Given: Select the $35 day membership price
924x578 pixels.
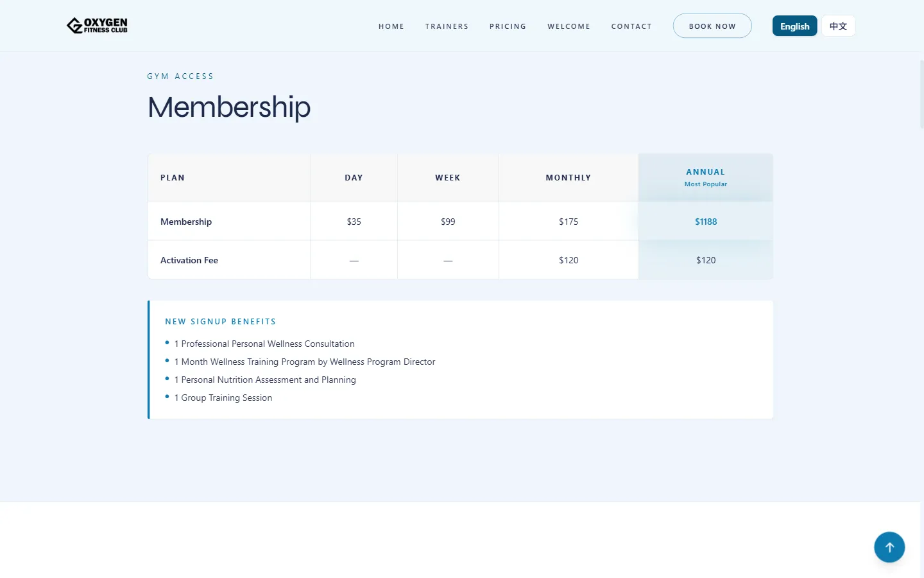Looking at the screenshot, I should click(354, 221).
